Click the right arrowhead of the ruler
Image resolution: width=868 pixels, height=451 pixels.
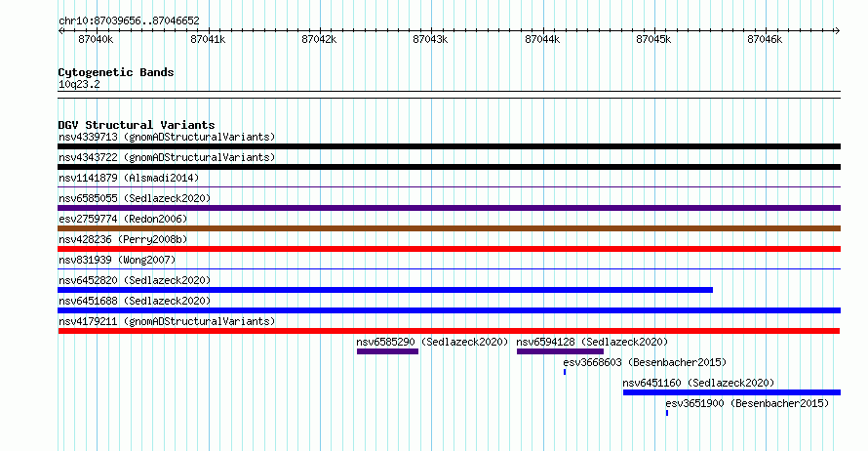click(838, 31)
